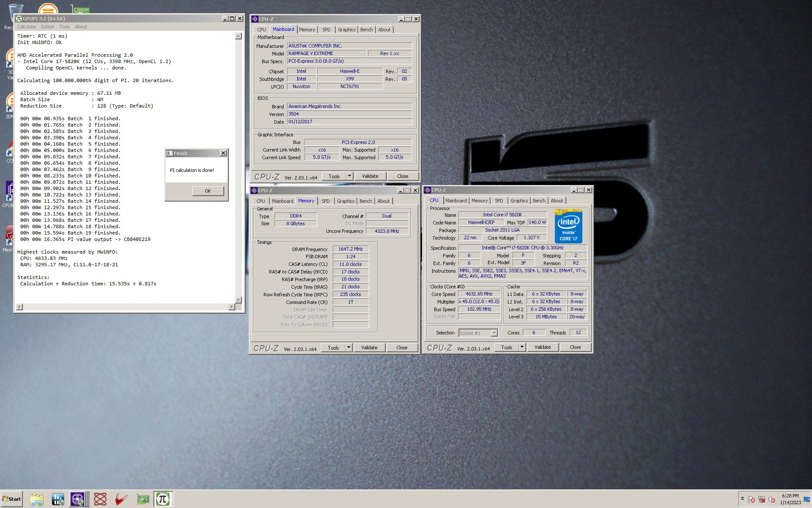The height and width of the screenshot is (508, 812).
Task: Switch to CPU tab in the Mainboard CPU-Z window
Action: (x=261, y=30)
